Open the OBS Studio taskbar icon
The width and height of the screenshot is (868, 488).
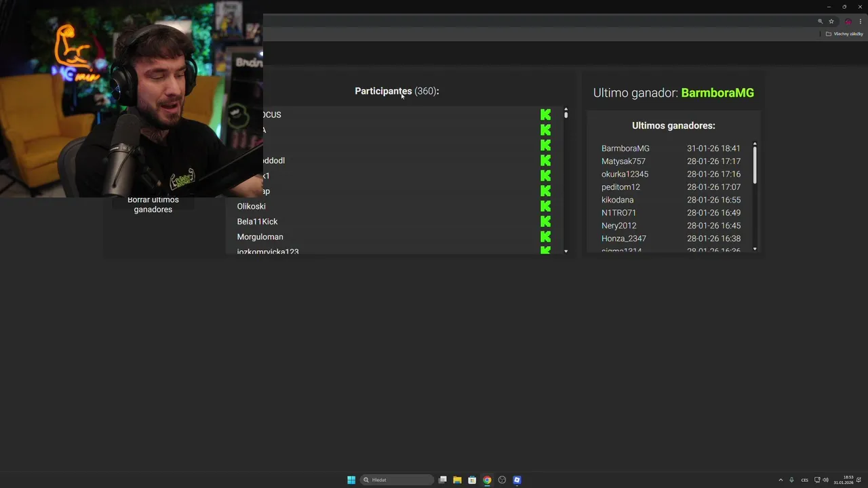(502, 480)
